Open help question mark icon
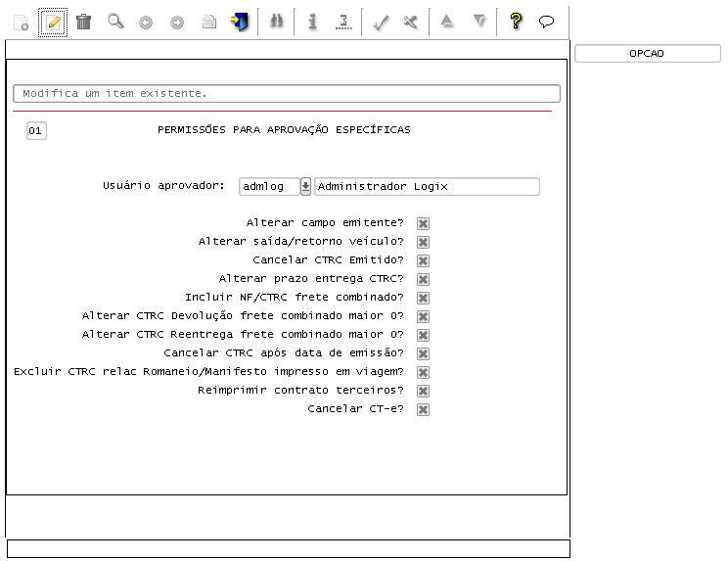 (516, 22)
